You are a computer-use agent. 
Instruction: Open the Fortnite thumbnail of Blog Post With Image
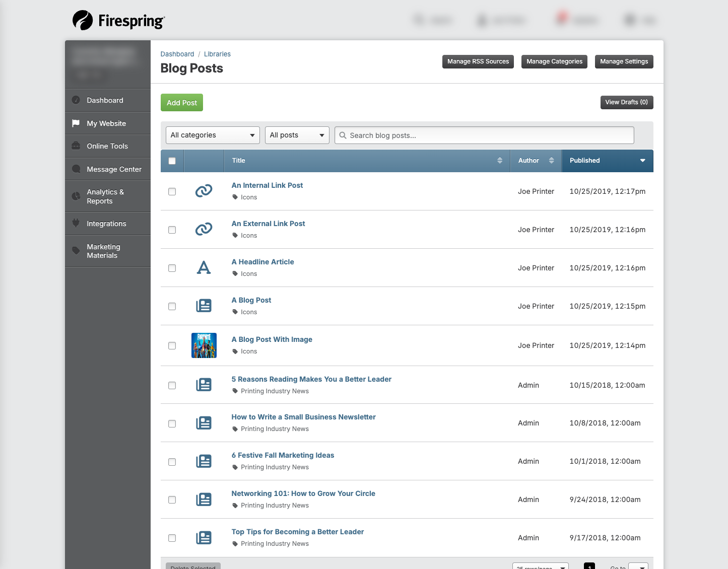click(204, 345)
